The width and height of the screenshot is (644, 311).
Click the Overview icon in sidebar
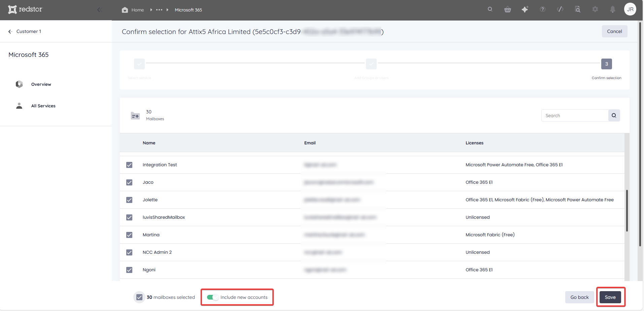19,84
